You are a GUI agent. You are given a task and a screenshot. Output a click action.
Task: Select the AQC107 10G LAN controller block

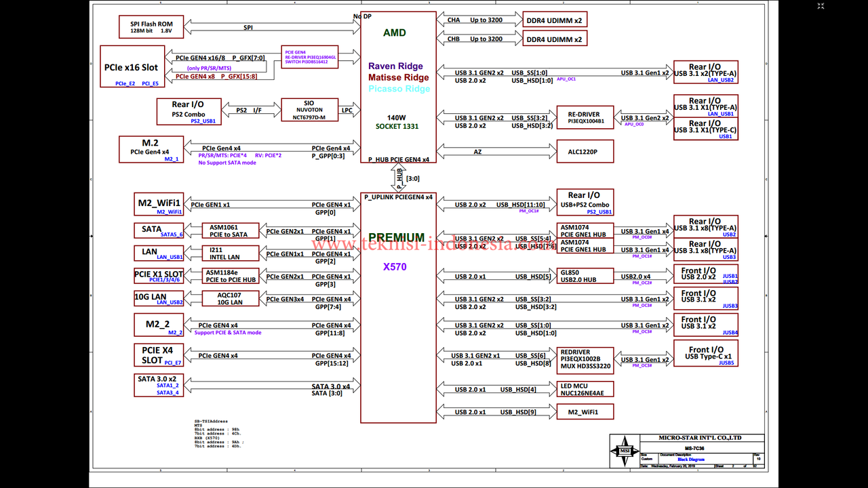[x=230, y=298]
